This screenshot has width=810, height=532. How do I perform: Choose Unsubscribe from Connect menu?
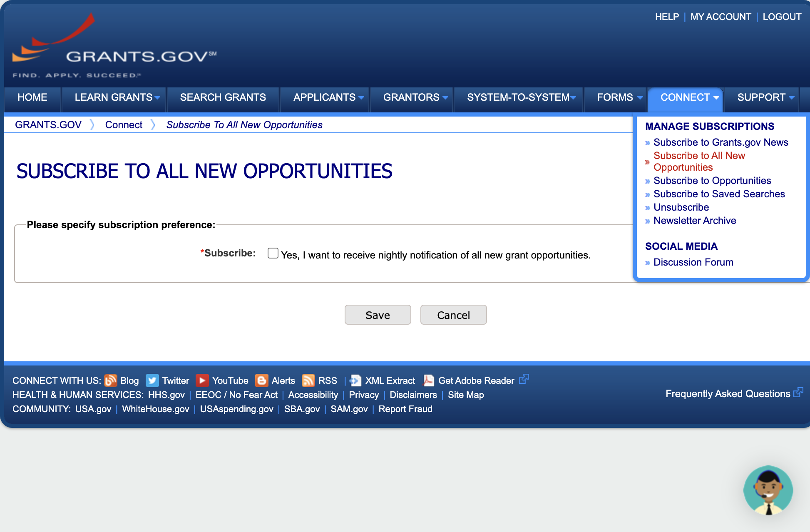click(x=681, y=207)
